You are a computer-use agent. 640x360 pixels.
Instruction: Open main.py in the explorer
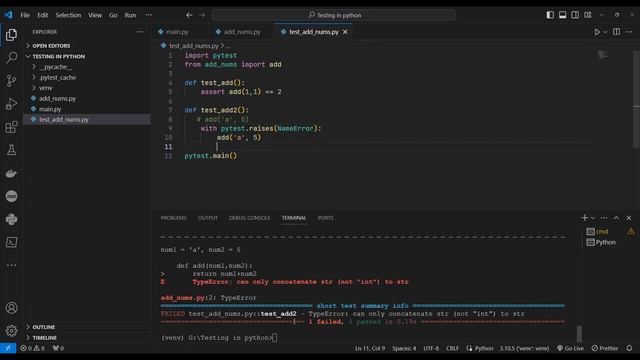pyautogui.click(x=87, y=109)
